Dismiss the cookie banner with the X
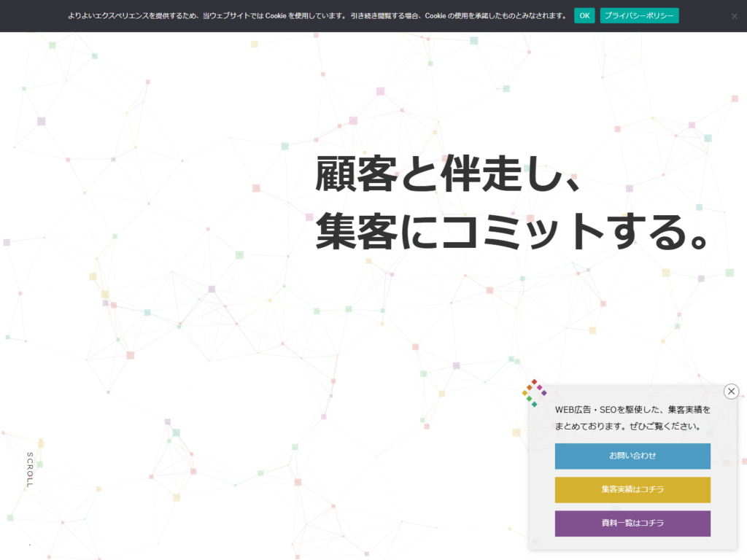The width and height of the screenshot is (747, 560). [734, 16]
